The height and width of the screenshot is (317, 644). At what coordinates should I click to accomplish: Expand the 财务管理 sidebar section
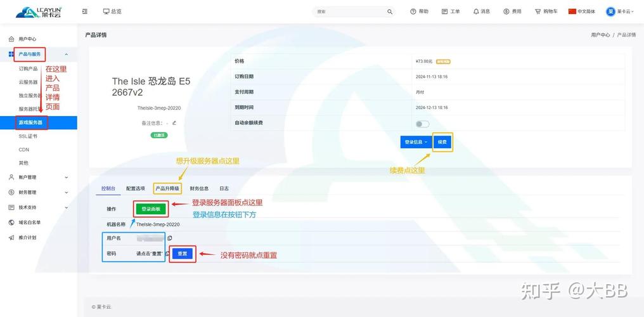point(39,192)
